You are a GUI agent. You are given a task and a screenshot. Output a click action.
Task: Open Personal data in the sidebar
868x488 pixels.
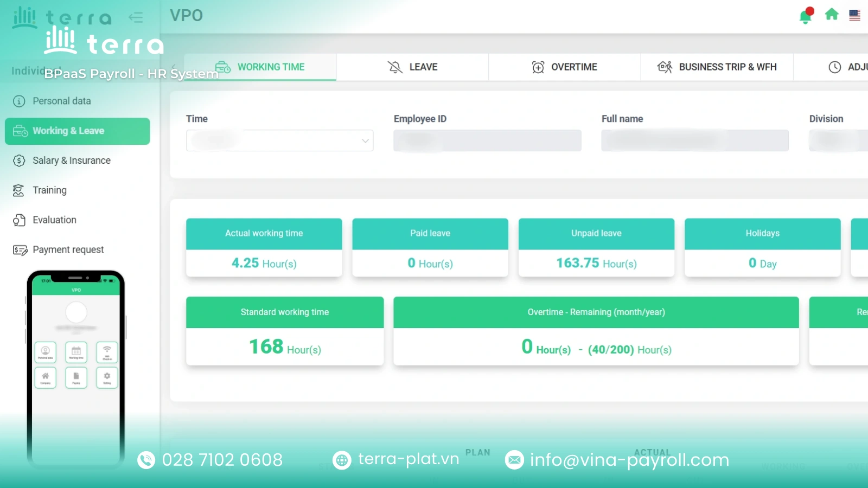coord(77,101)
